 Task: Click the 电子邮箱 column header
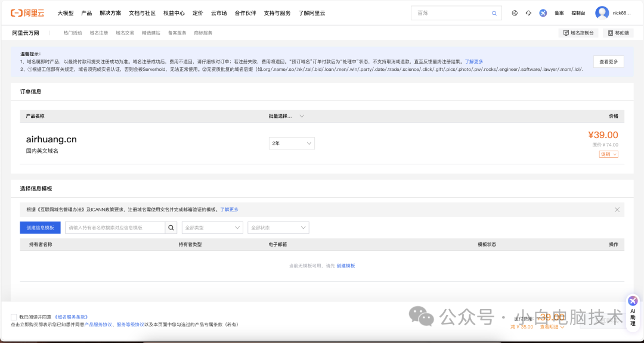click(278, 245)
